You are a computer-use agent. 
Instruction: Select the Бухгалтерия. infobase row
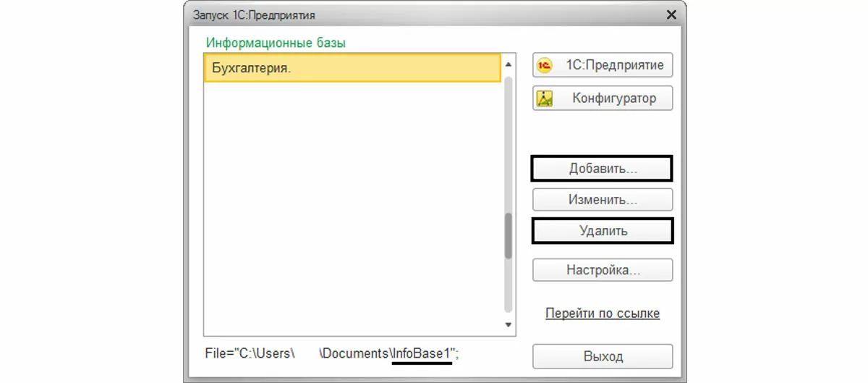[x=352, y=67]
